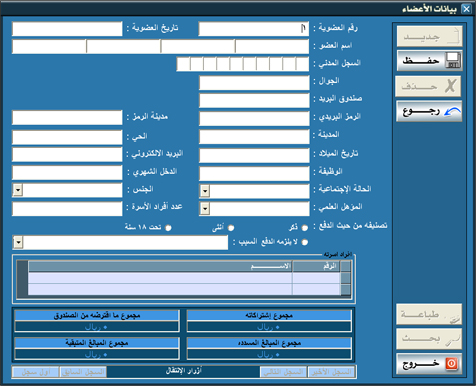476x386 pixels.
Task: Click the red power icon on خروج button
Action: pyautogui.click(x=452, y=364)
